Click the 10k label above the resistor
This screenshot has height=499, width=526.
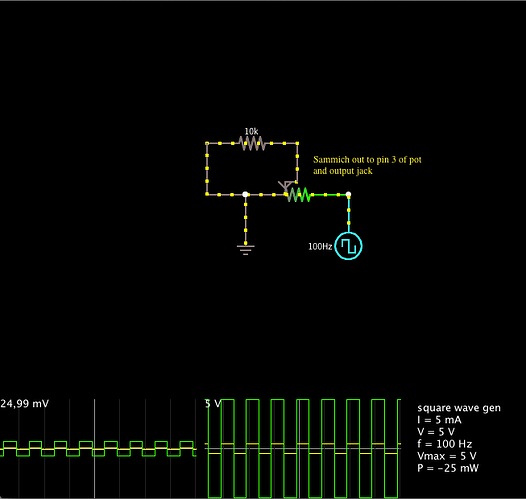pyautogui.click(x=251, y=131)
